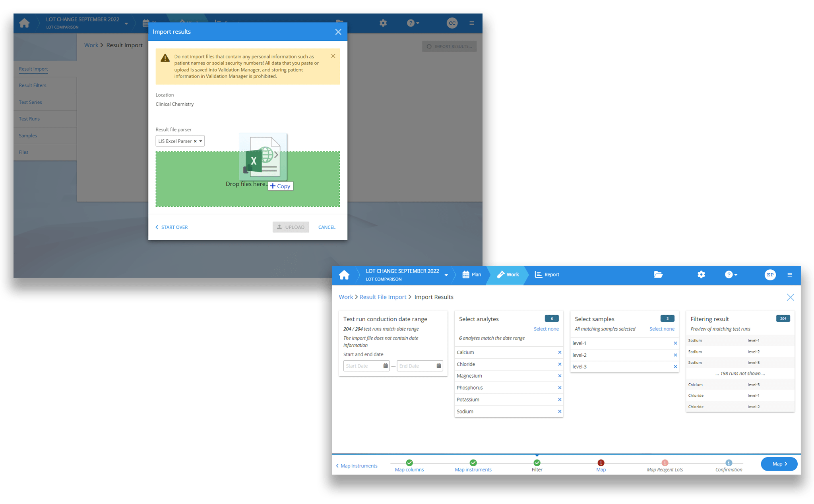Click the EP user avatar

[770, 274]
